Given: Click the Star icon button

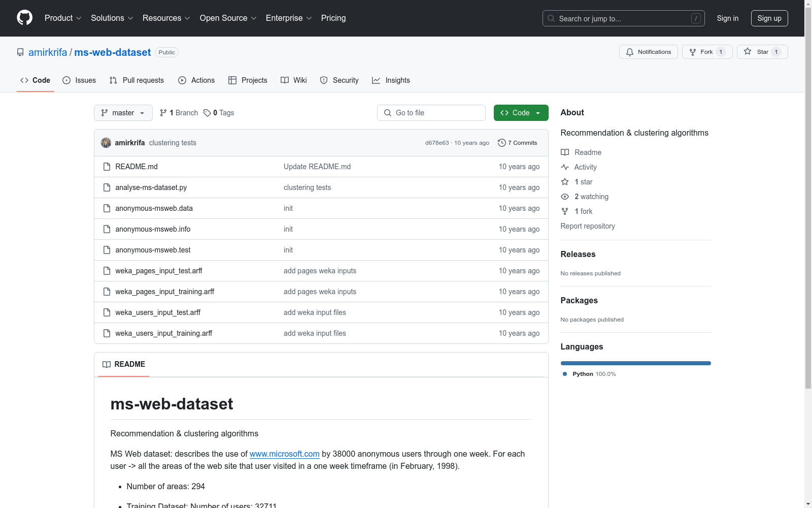Looking at the screenshot, I should (x=748, y=51).
